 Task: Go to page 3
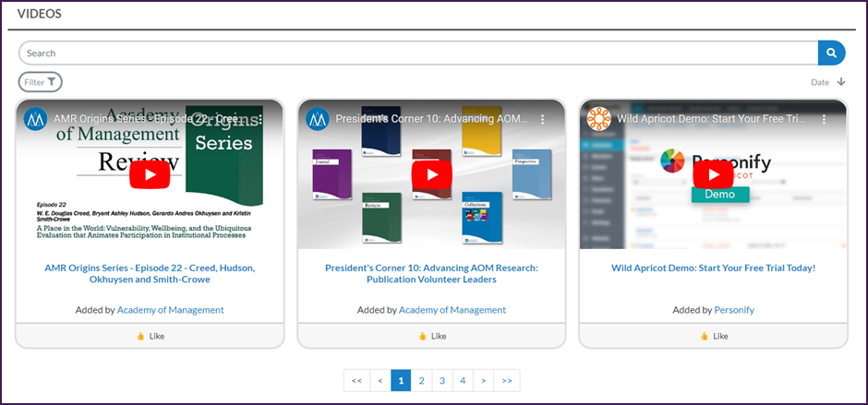click(441, 381)
